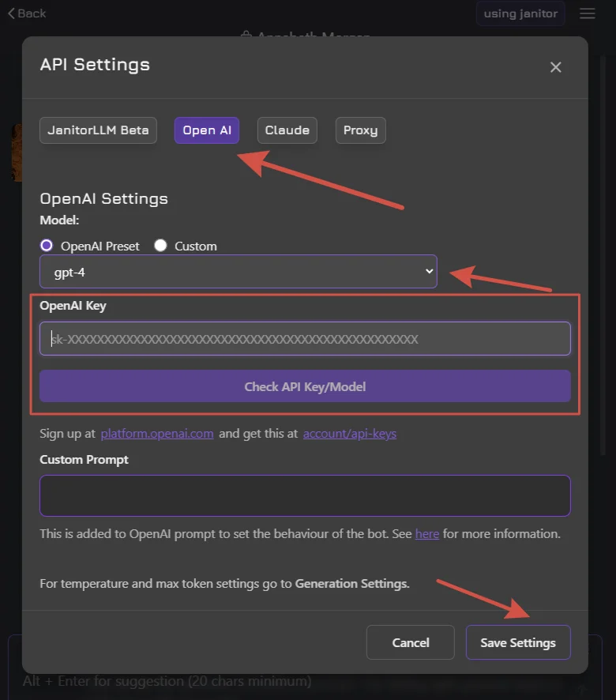616x700 pixels.
Task: Open the hamburger menu icon
Action: [x=588, y=13]
